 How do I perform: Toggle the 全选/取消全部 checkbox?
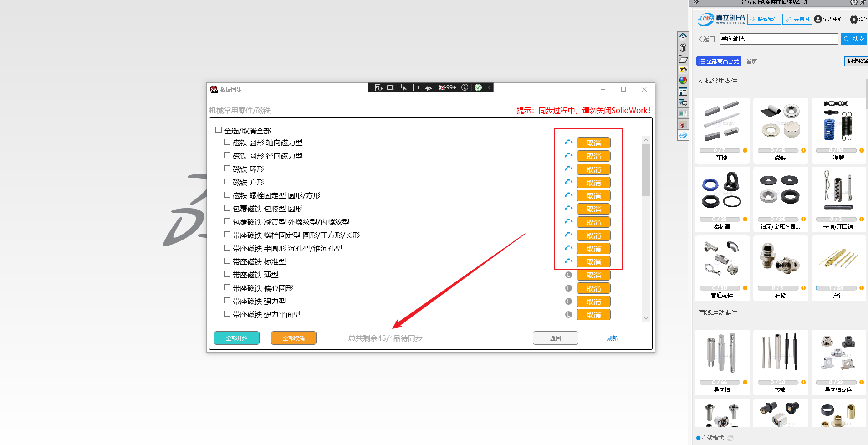coord(219,130)
